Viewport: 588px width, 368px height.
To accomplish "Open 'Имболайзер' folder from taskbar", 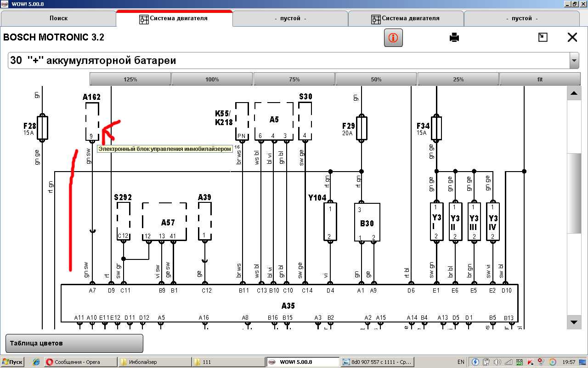I will [x=154, y=362].
